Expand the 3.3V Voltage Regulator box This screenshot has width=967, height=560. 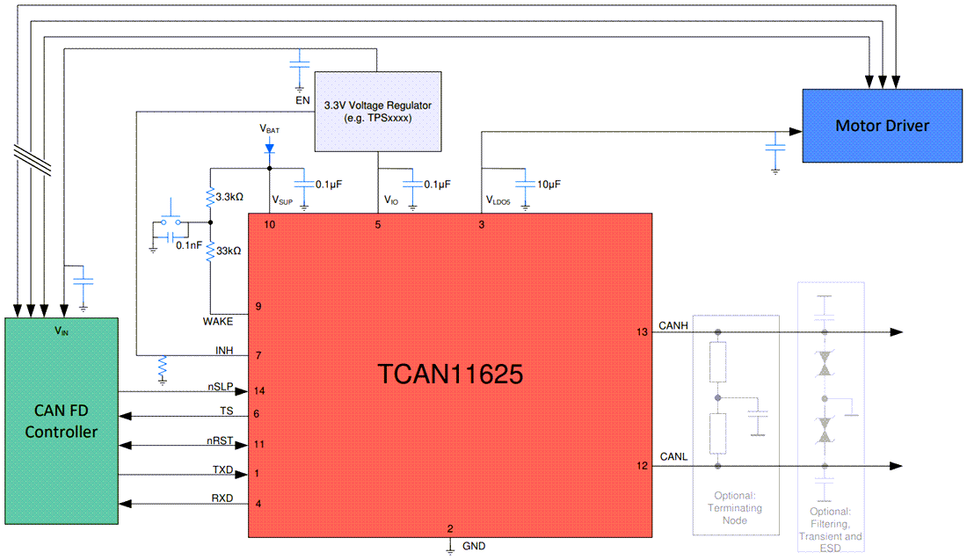(x=378, y=110)
